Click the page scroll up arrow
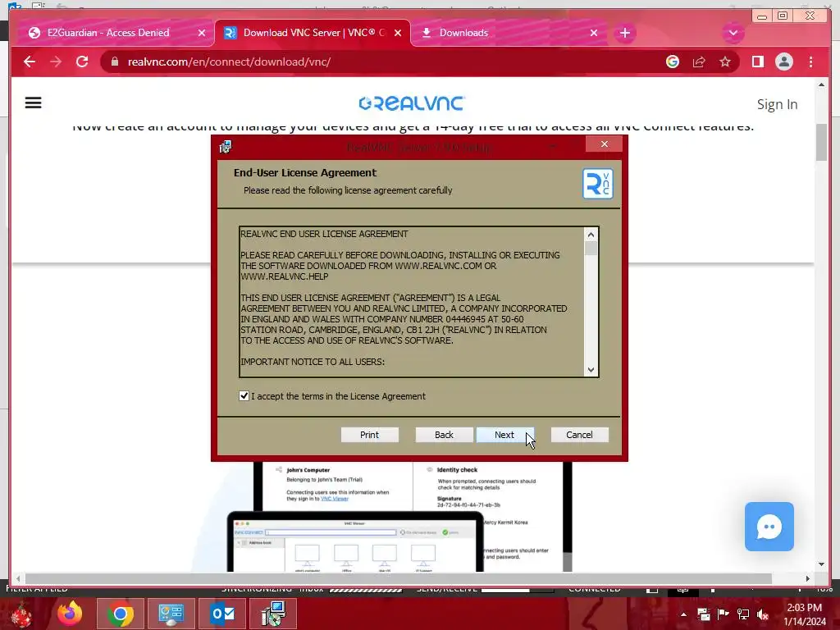Viewport: 840px width, 630px height. [x=821, y=84]
